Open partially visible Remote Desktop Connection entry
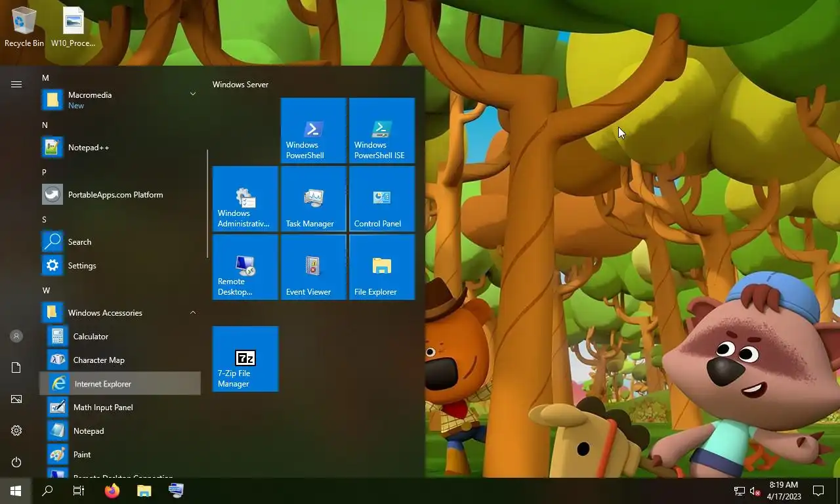The image size is (840, 504). click(120, 472)
